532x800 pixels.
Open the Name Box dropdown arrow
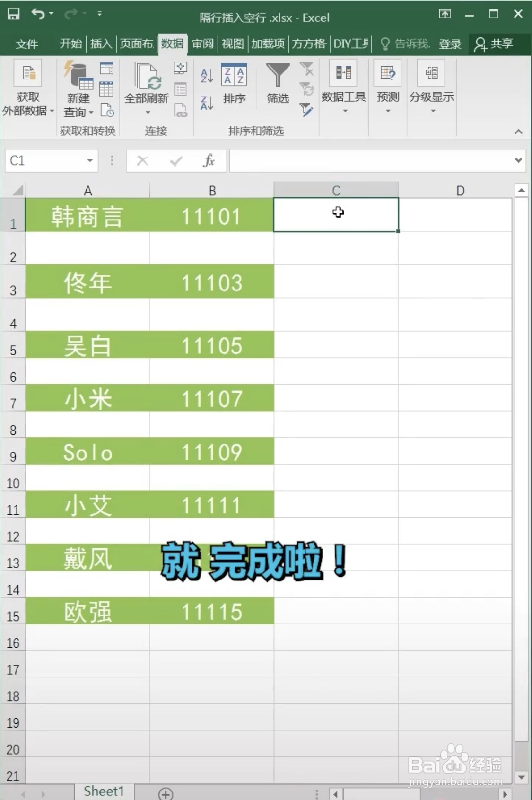[x=90, y=161]
